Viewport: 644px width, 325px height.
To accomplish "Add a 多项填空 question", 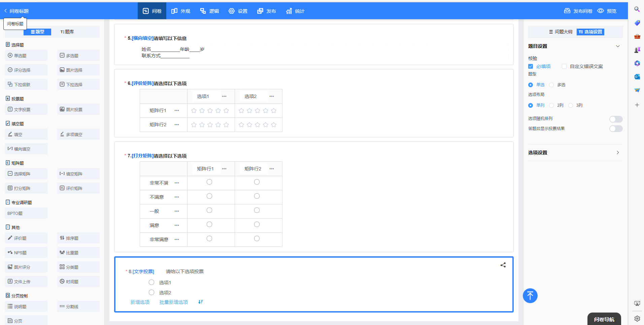I will click(x=78, y=134).
